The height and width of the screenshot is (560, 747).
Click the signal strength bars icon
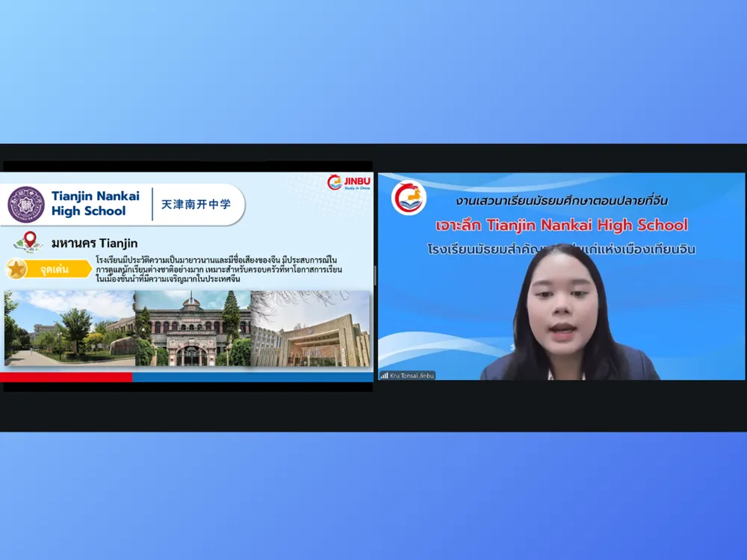tap(384, 376)
